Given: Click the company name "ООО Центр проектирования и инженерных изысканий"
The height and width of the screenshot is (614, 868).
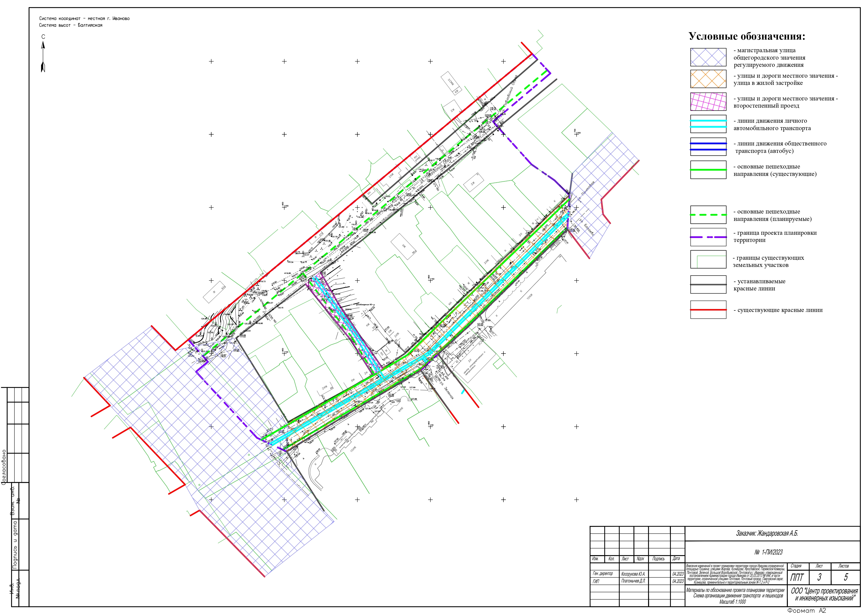Looking at the screenshot, I should point(824,594).
